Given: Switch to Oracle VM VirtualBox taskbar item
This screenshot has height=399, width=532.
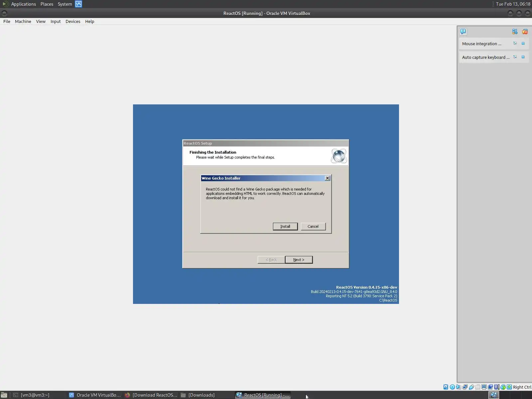Looking at the screenshot, I should (x=95, y=395).
